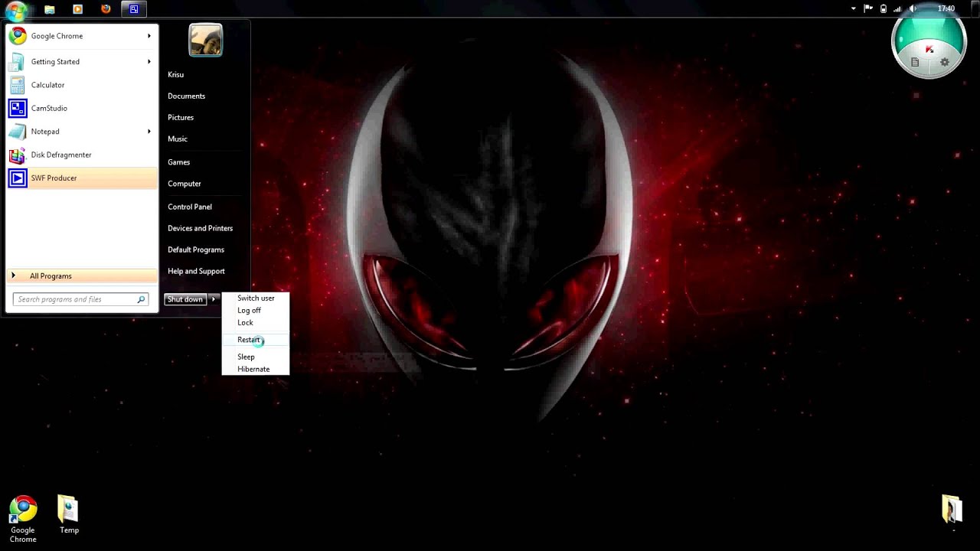
Task: Launch Calculator from Start menu
Action: 82,85
